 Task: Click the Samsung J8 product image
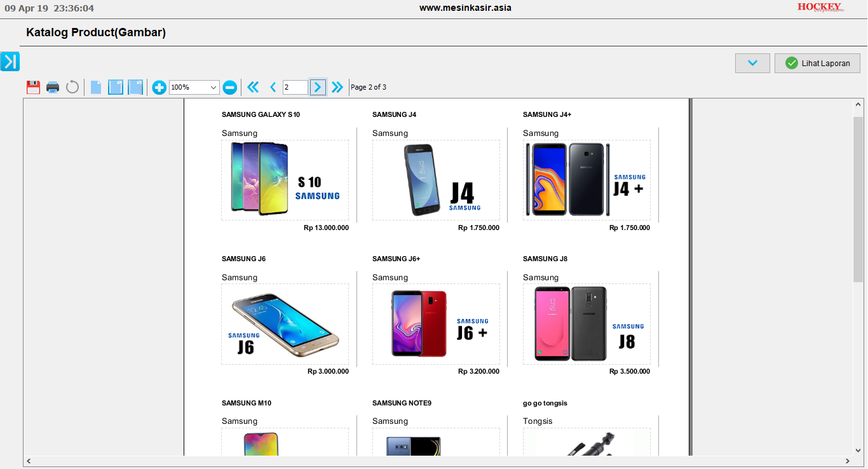pos(587,324)
